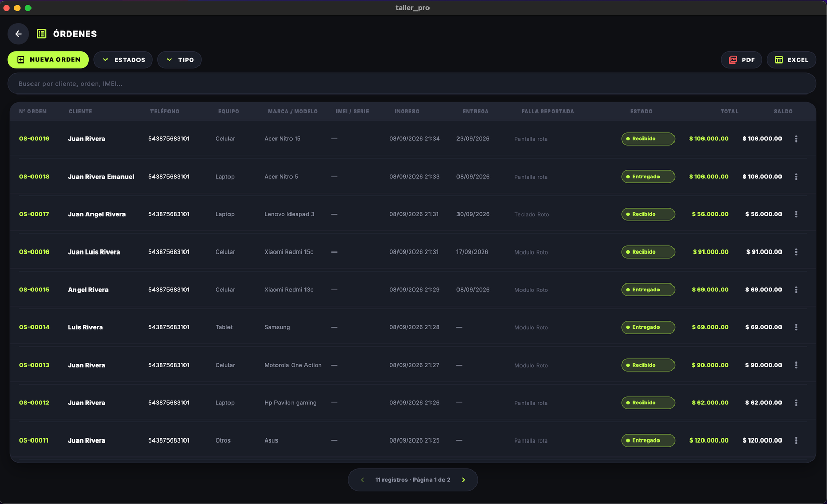Image resolution: width=827 pixels, height=504 pixels.
Task: Click the Entregado status badge on OS-00015
Action: click(x=648, y=290)
